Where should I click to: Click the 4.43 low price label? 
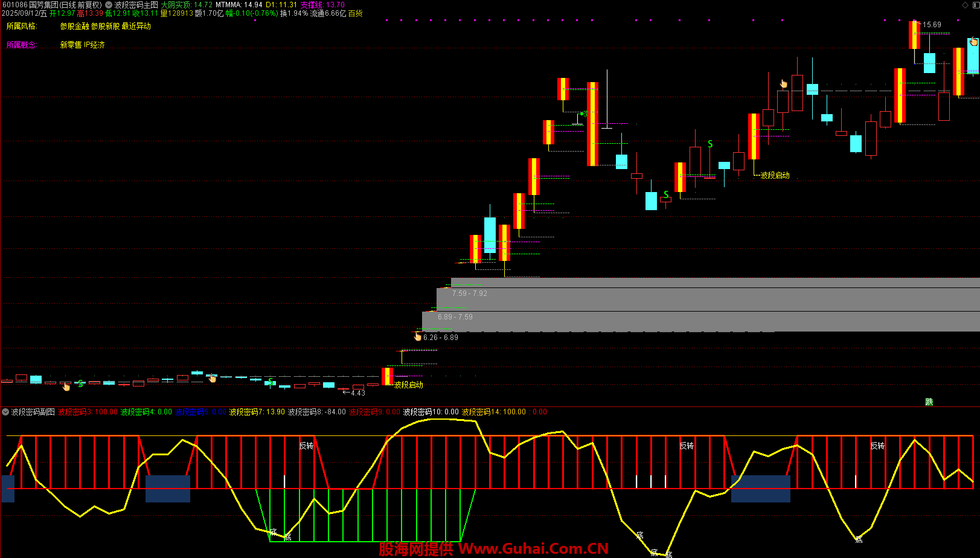(358, 393)
